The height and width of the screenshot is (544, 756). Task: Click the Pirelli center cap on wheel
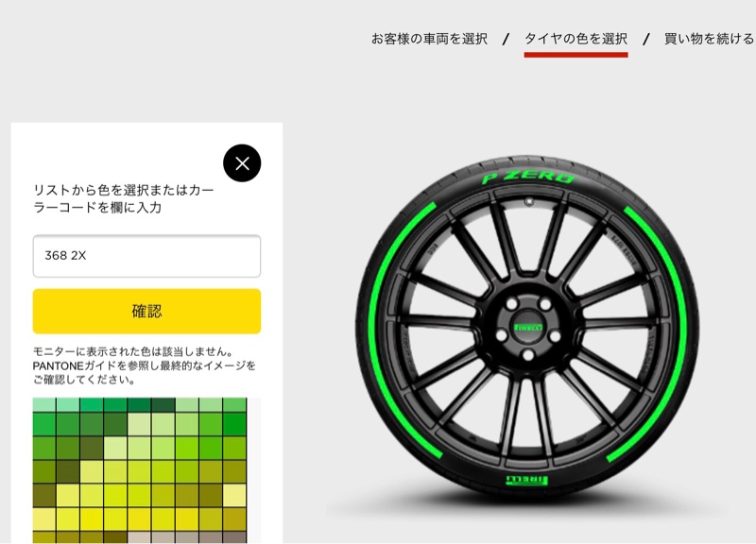(x=528, y=328)
